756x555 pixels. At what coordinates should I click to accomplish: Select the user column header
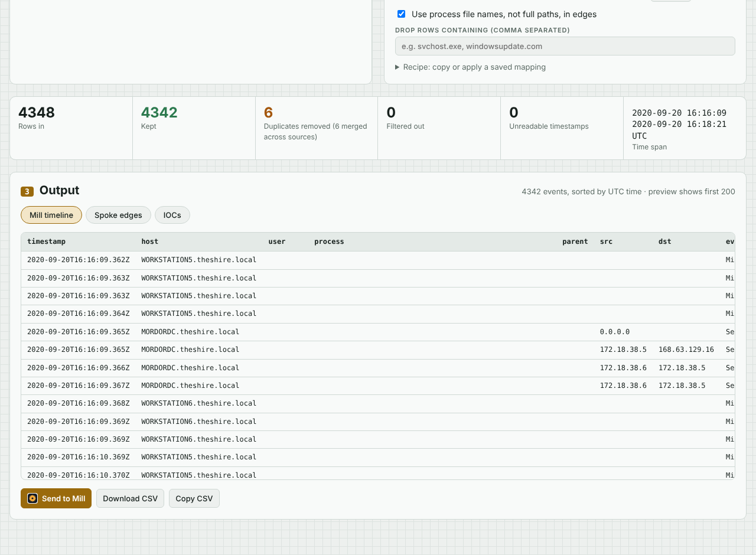click(277, 241)
